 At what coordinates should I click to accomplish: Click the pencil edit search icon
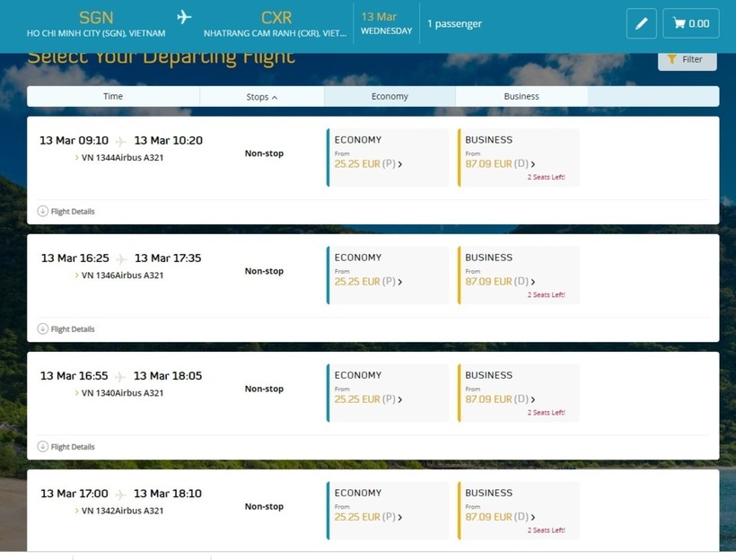(641, 24)
